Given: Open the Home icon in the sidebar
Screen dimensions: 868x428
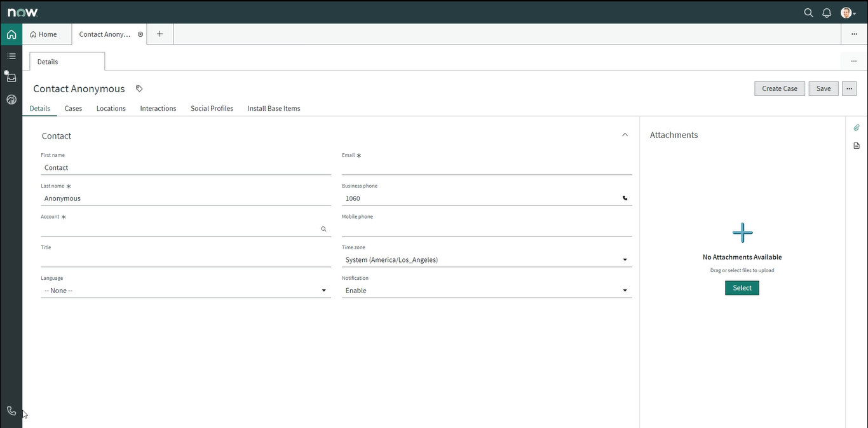Looking at the screenshot, I should 11,34.
